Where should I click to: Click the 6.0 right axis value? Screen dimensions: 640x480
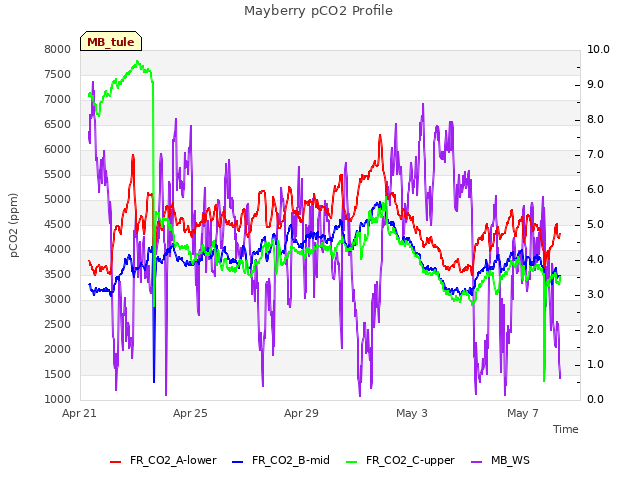coord(596,190)
